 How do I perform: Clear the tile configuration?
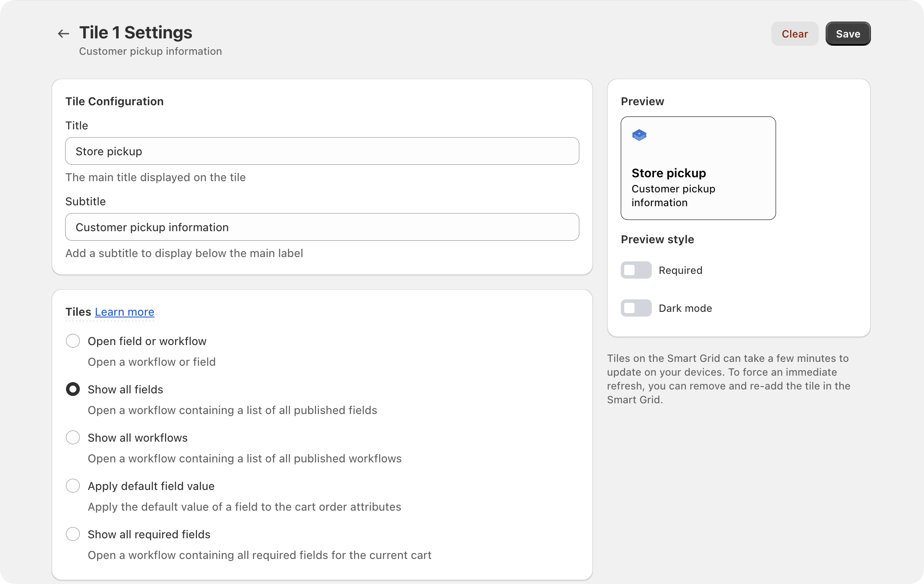(x=795, y=34)
